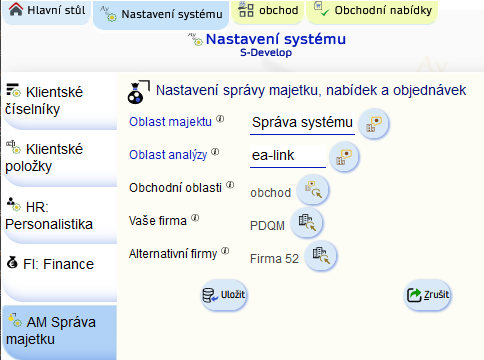This screenshot has height=360, width=484.
Task: Click the Vaše firma label text
Action: pos(158,221)
